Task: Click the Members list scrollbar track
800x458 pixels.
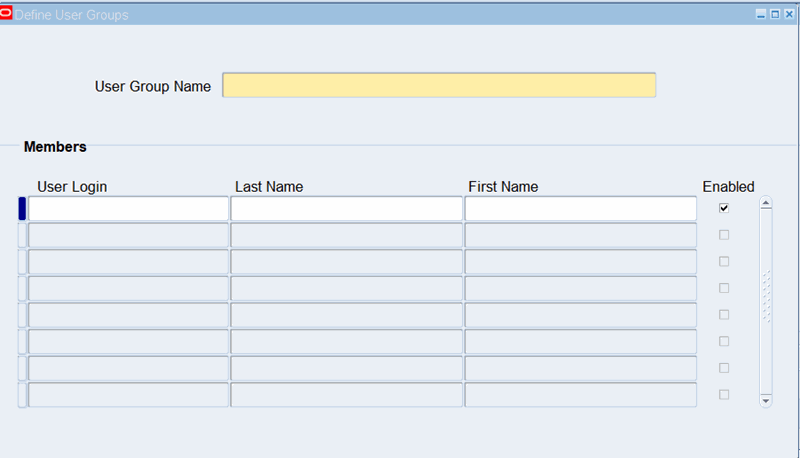Action: [765, 301]
